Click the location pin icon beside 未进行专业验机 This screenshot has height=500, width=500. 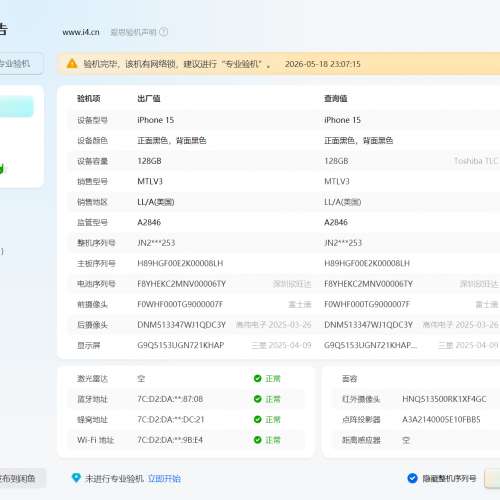tap(76, 478)
